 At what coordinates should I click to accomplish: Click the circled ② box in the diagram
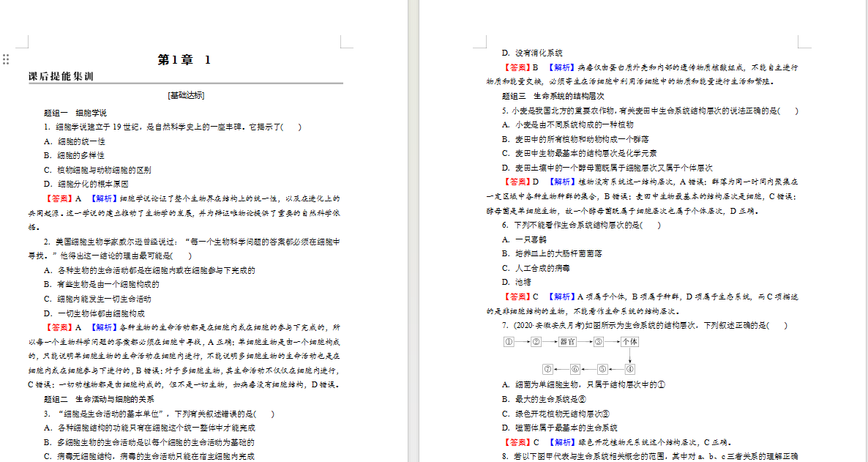point(535,342)
